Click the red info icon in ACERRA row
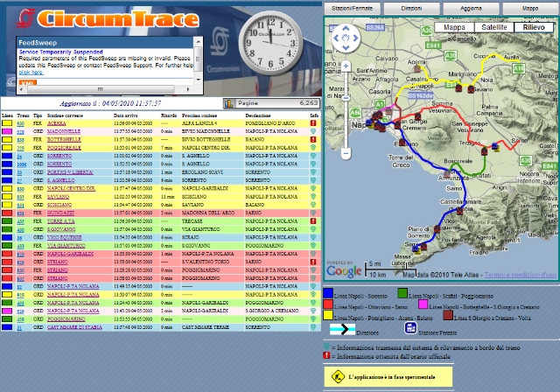 pos(313,124)
